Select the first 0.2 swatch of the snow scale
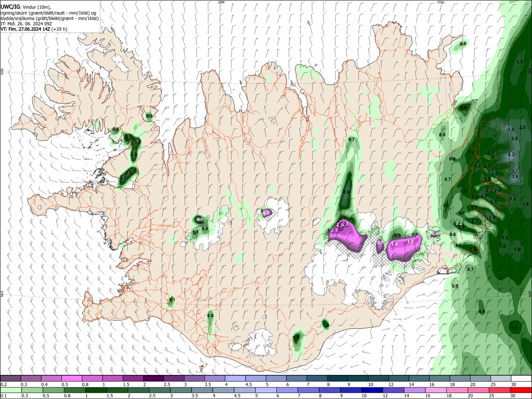Image resolution: width=532 pixels, height=399 pixels. [x=10, y=379]
